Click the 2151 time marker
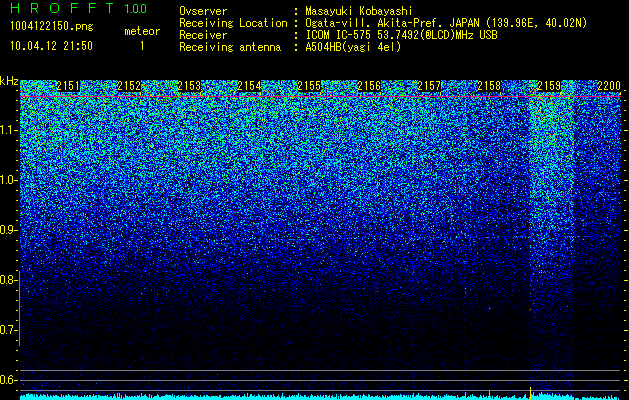The image size is (629, 400). coord(68,86)
